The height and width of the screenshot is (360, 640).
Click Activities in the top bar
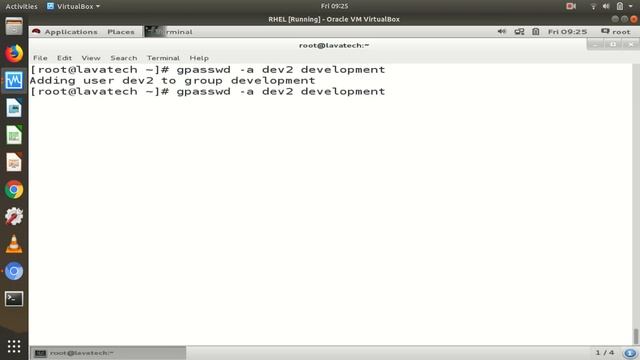(x=21, y=6)
